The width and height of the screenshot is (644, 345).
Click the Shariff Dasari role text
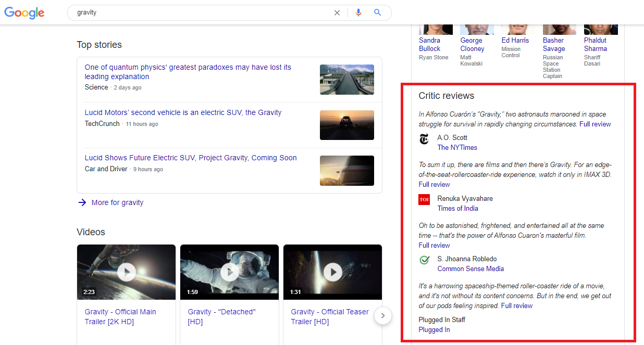click(592, 61)
